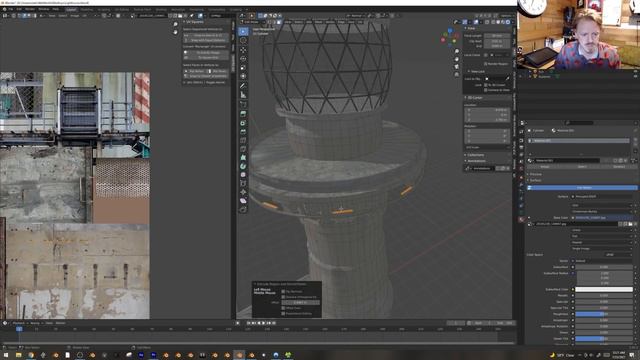Select the Cursor tool in 3D viewport
The image size is (640, 360).
243,40
